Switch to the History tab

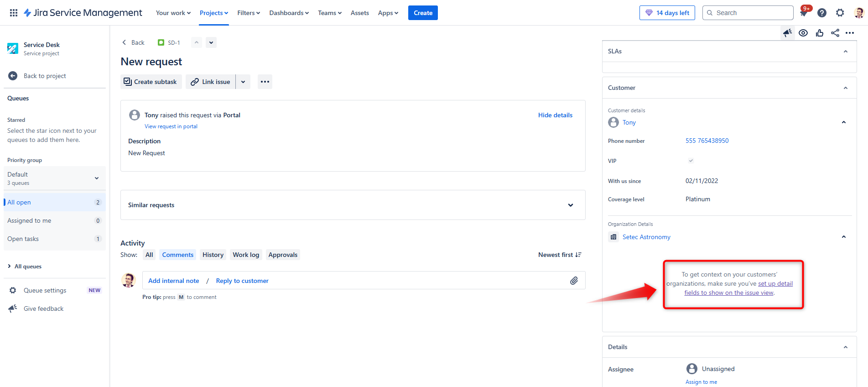click(213, 255)
